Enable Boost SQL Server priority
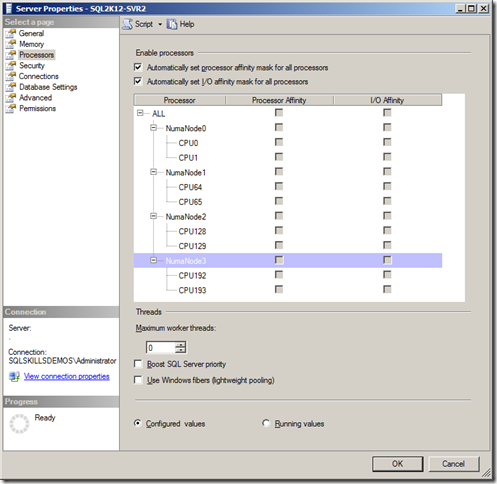This screenshot has height=484, width=497. 138,364
